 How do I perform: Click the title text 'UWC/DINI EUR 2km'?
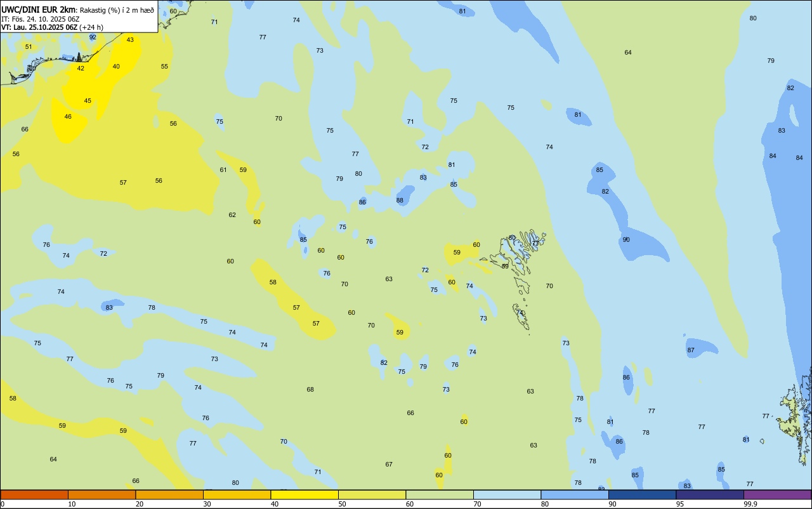38,9
